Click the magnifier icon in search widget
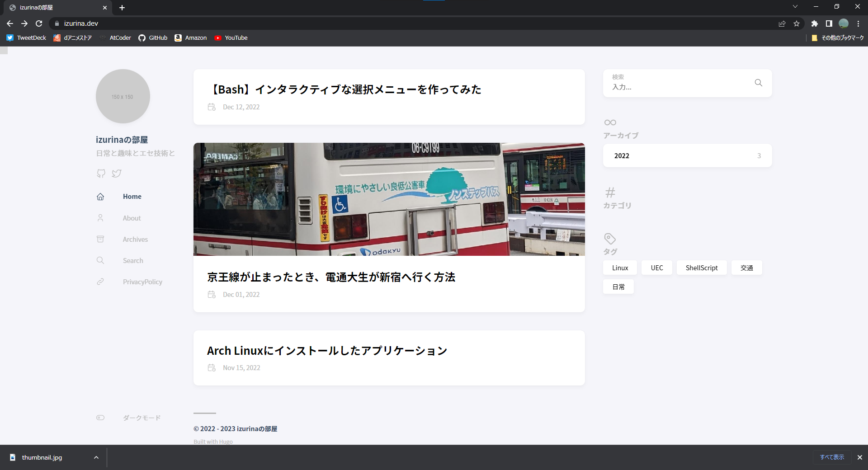The image size is (868, 470). tap(758, 83)
